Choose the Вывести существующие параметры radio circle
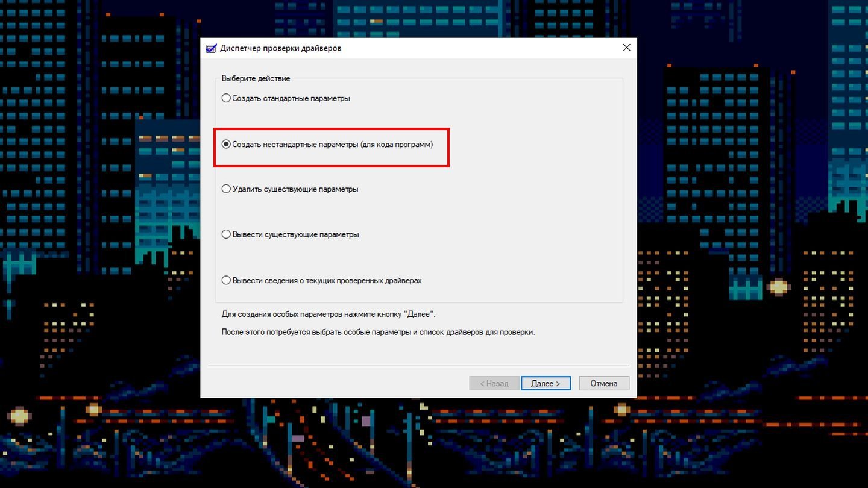Screen dimensions: 868x488 [226, 234]
